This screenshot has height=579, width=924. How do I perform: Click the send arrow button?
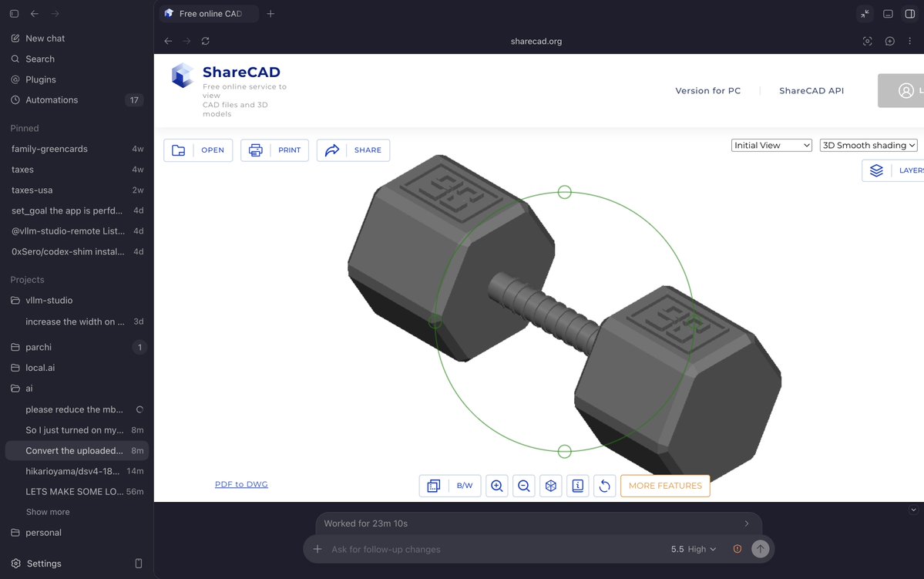click(x=760, y=550)
